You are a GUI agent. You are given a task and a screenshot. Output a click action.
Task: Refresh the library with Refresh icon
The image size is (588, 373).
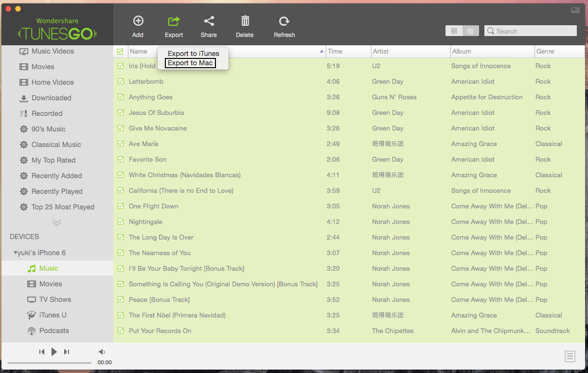pos(284,21)
